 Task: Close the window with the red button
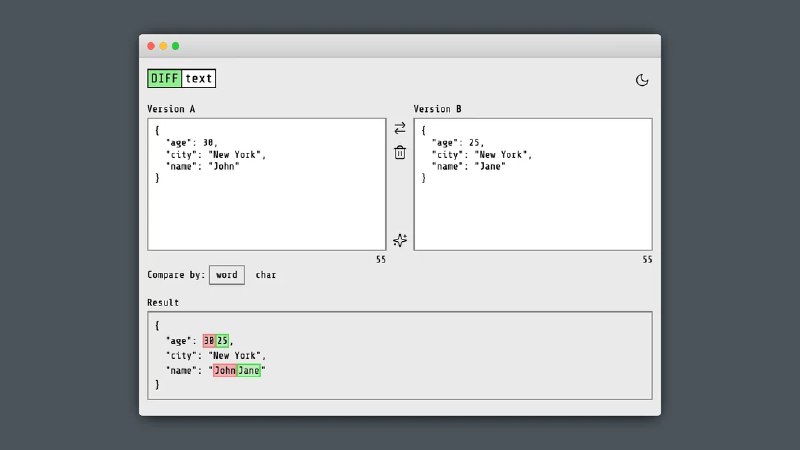[151, 46]
